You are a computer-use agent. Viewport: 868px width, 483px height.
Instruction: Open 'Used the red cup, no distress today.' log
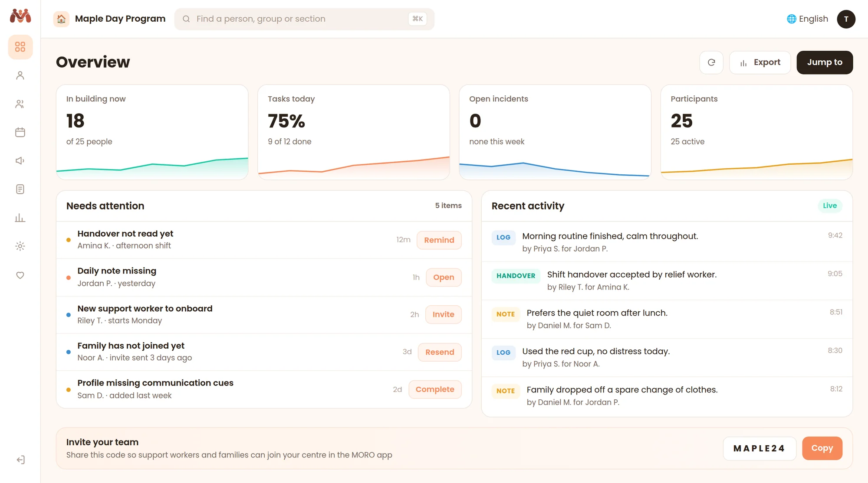(x=667, y=357)
